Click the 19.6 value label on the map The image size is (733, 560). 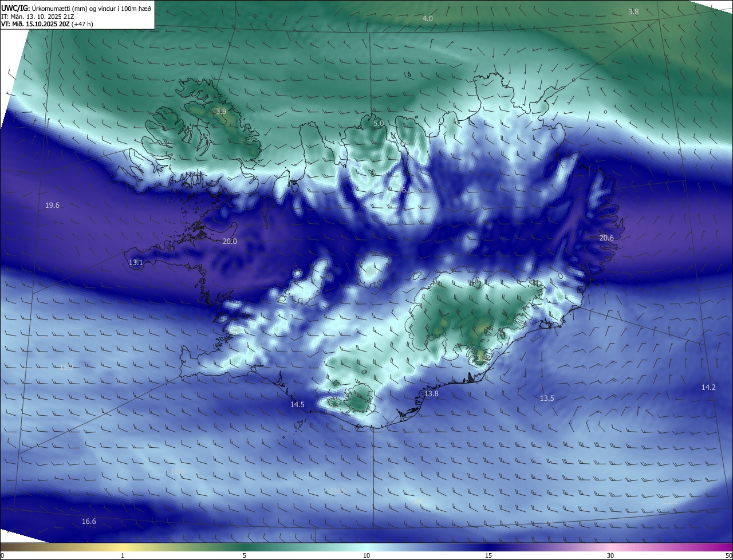pyautogui.click(x=52, y=205)
